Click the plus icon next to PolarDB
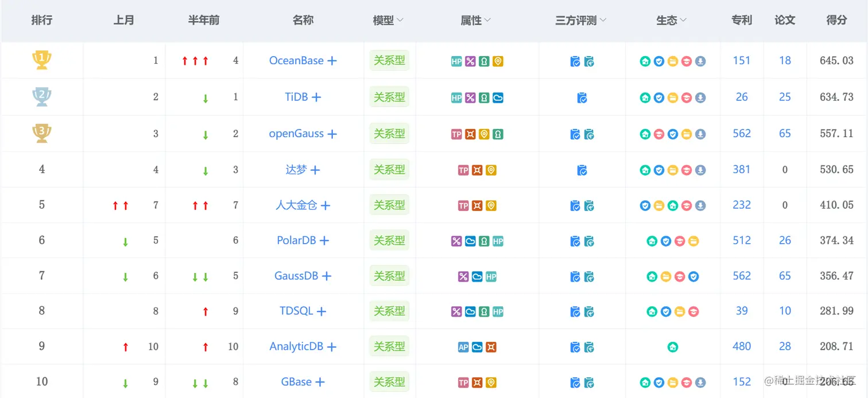Screen dimensions: 868x398 [x=324, y=241]
